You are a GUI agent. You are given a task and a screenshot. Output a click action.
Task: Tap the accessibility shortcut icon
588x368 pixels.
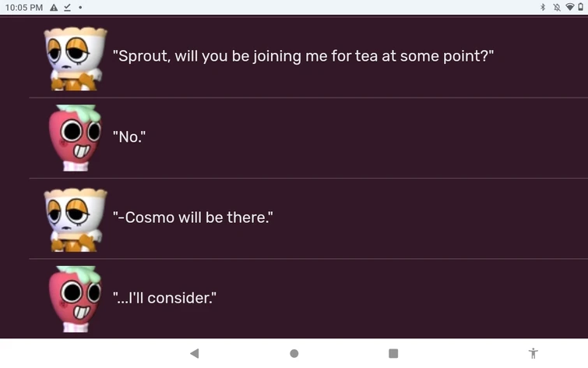[533, 353]
